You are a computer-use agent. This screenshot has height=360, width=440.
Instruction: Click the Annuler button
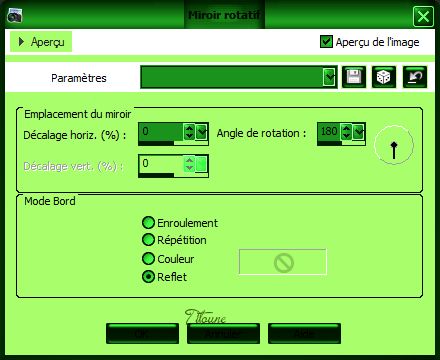[x=223, y=333]
